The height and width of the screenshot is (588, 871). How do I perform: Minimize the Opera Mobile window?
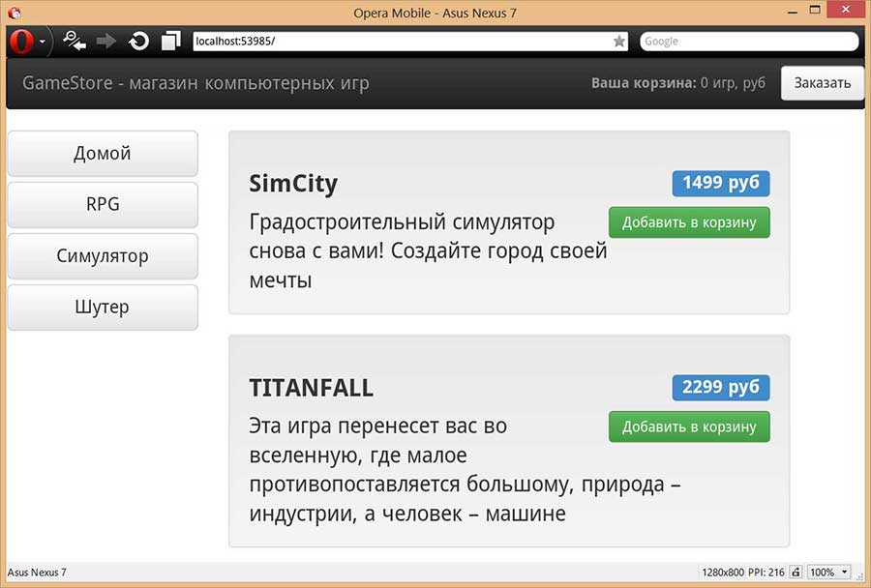(x=793, y=12)
